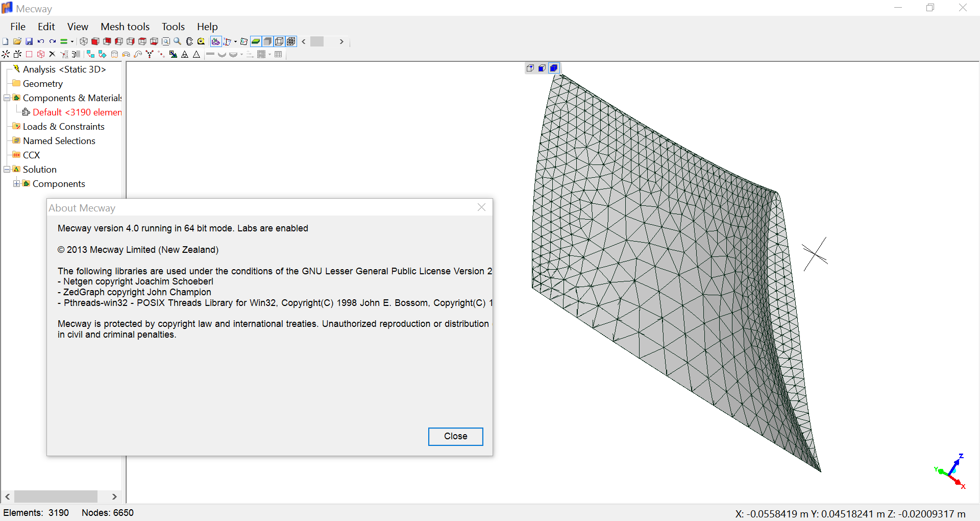This screenshot has height=521, width=980.
Task: Click the red square Quick square icon
Action: click(29, 54)
